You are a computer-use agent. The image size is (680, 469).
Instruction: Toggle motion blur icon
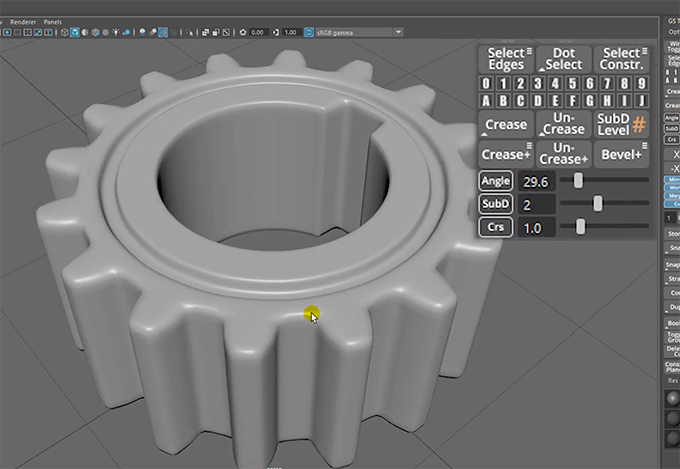pyautogui.click(x=153, y=33)
